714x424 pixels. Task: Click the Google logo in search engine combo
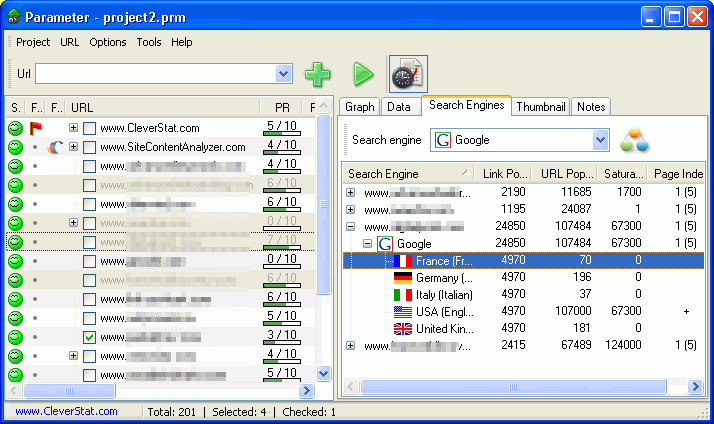(x=443, y=140)
